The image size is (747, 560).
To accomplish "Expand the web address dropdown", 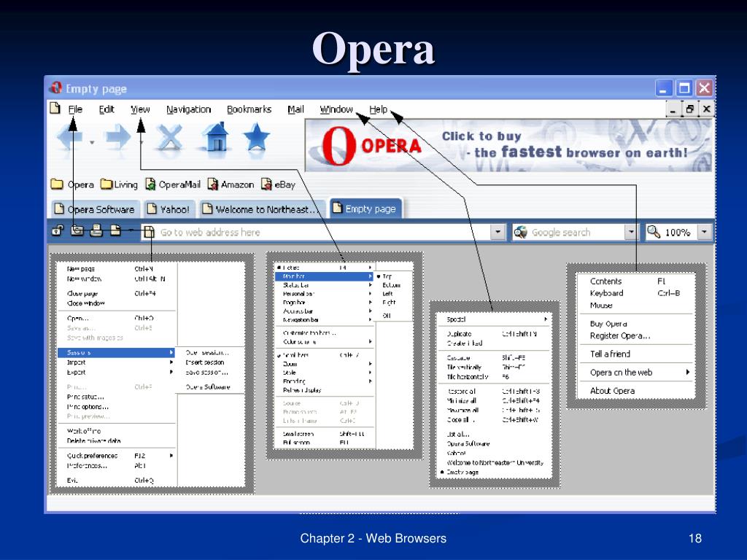I will pyautogui.click(x=498, y=232).
